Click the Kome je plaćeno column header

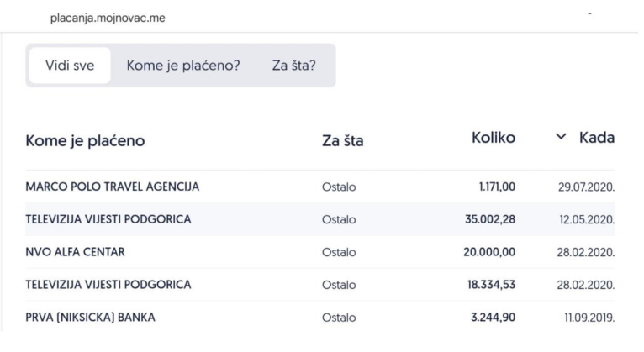tap(85, 141)
